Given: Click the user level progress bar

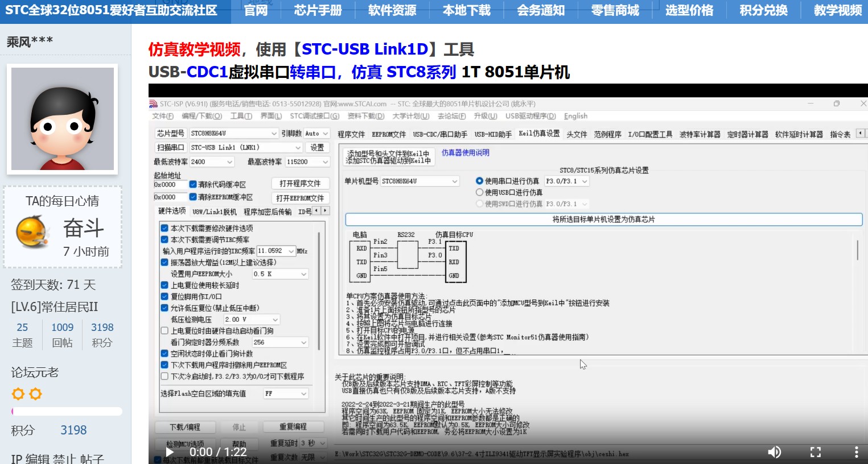Looking at the screenshot, I should (x=67, y=411).
